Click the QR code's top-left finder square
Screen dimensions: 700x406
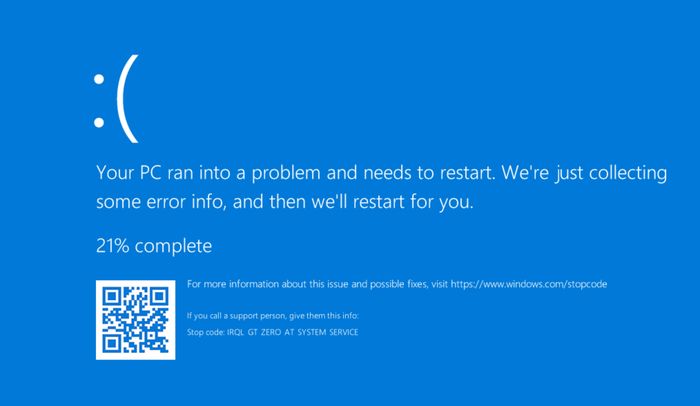tap(111, 296)
